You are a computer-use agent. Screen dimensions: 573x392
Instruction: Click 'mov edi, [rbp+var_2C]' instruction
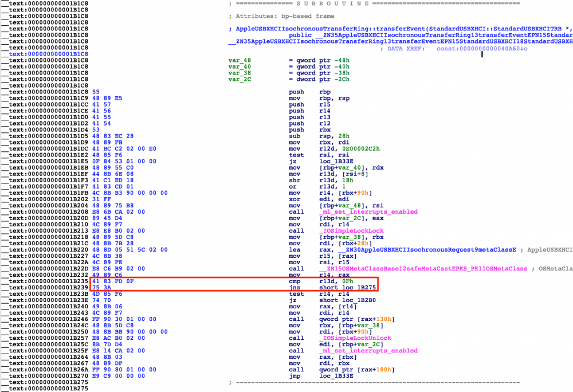pos(336,344)
